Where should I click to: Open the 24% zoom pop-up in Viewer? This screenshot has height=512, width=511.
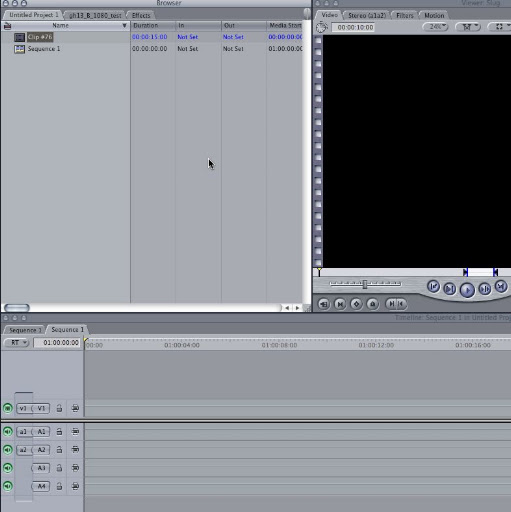pyautogui.click(x=436, y=27)
